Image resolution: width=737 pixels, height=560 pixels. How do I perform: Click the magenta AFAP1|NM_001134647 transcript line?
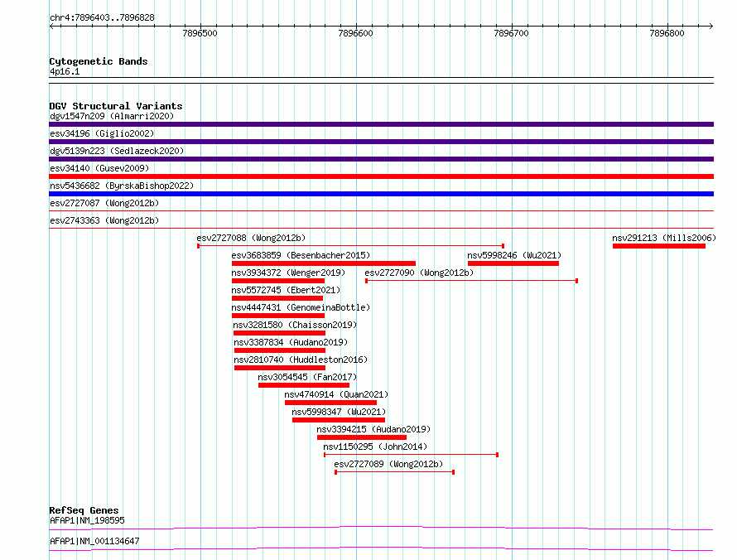(x=381, y=548)
